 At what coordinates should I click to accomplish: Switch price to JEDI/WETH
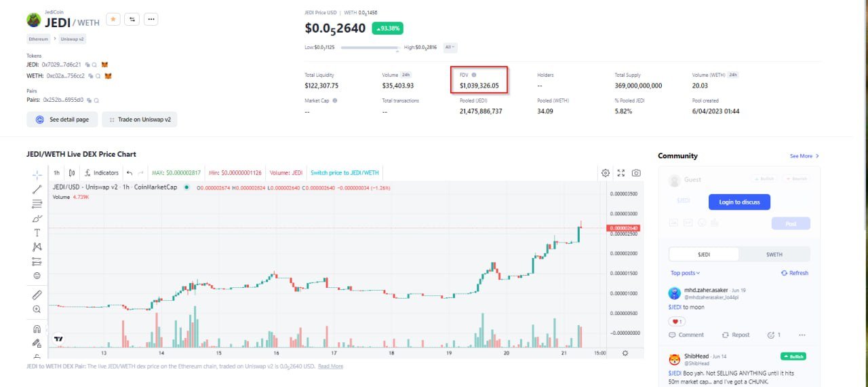(344, 173)
